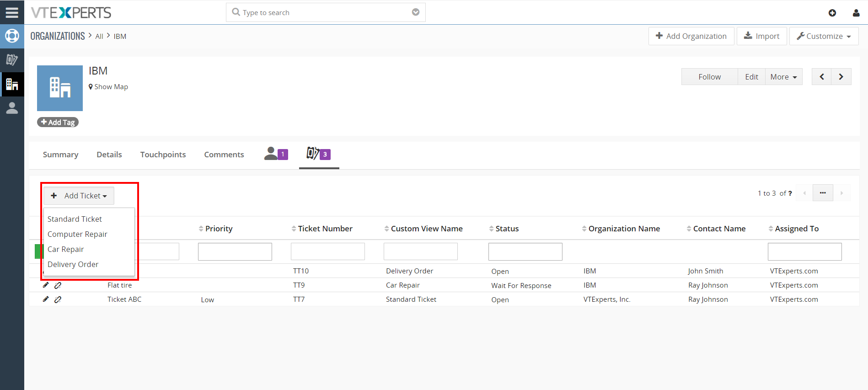Expand the Customize dropdown

tap(824, 36)
